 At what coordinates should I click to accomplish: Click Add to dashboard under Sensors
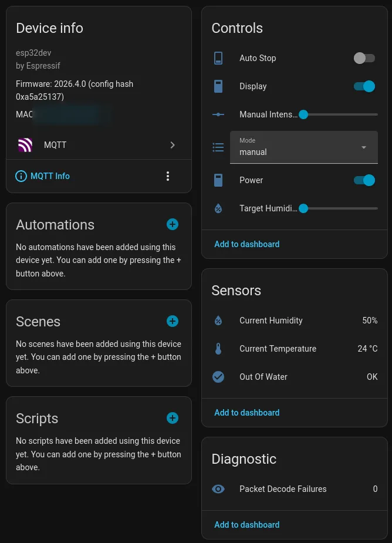pyautogui.click(x=246, y=413)
